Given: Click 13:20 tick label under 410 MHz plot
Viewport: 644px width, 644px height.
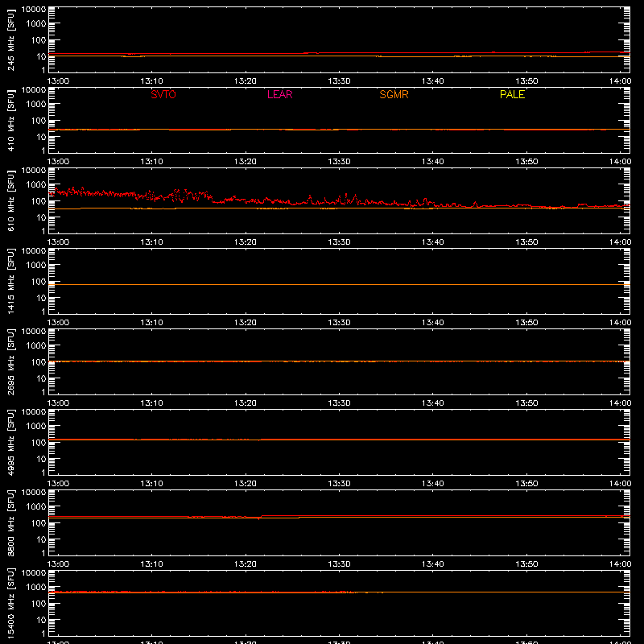Looking at the screenshot, I should [x=246, y=162].
